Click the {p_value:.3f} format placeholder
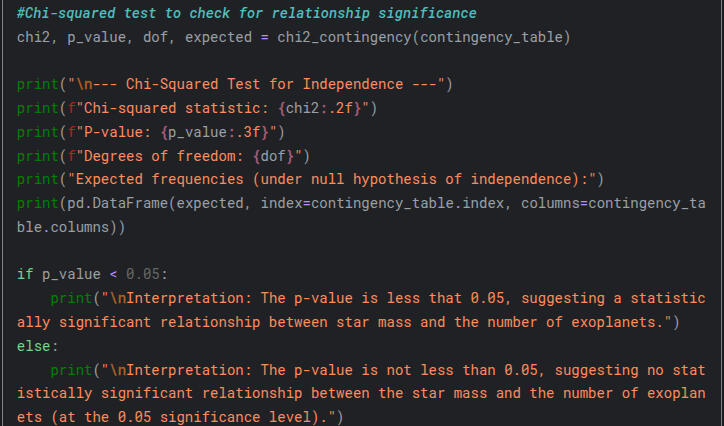Screen dimensions: 724x426 tap(217, 132)
